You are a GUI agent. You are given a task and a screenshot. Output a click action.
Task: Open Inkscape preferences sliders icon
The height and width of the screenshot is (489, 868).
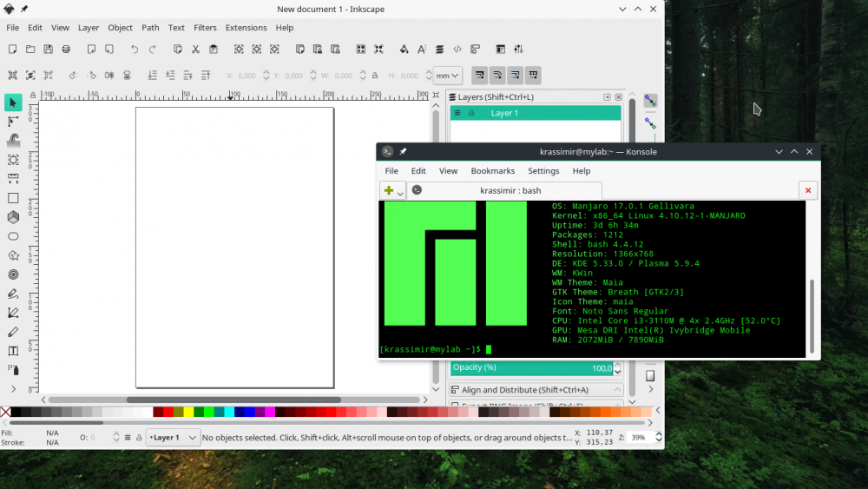[518, 50]
